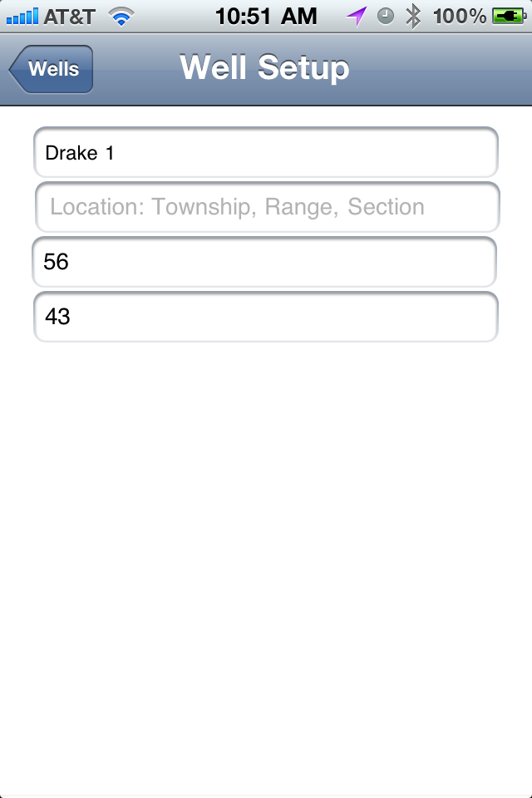
Task: Select the Drake 1 name field
Action: [266, 153]
